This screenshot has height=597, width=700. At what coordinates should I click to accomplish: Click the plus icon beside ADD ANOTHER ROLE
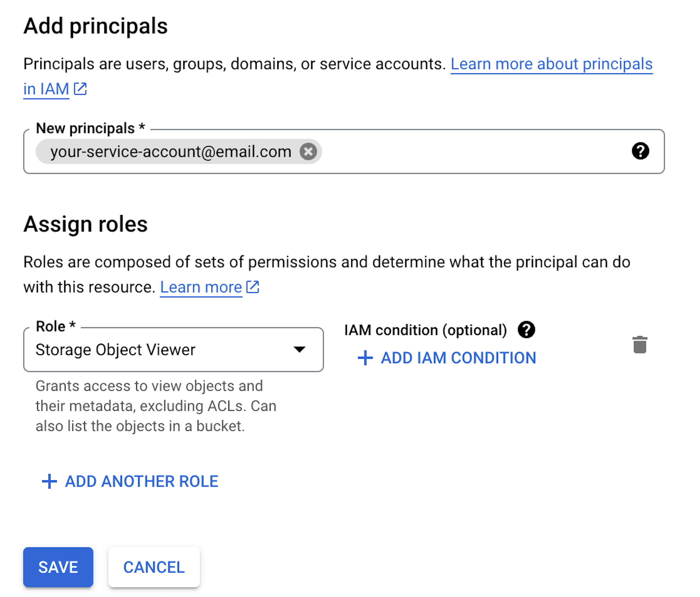49,481
